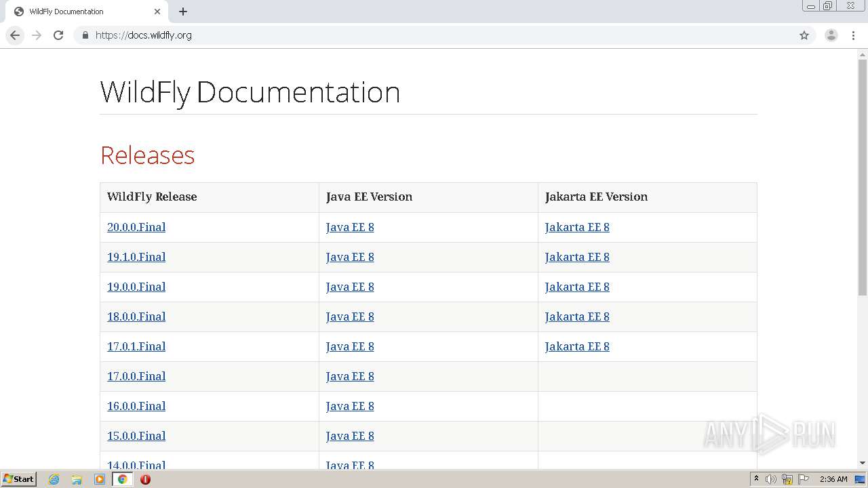Open Jakarta EE 8 link for 20.0.0.Final
Image resolution: width=868 pixels, height=488 pixels.
pos(577,227)
